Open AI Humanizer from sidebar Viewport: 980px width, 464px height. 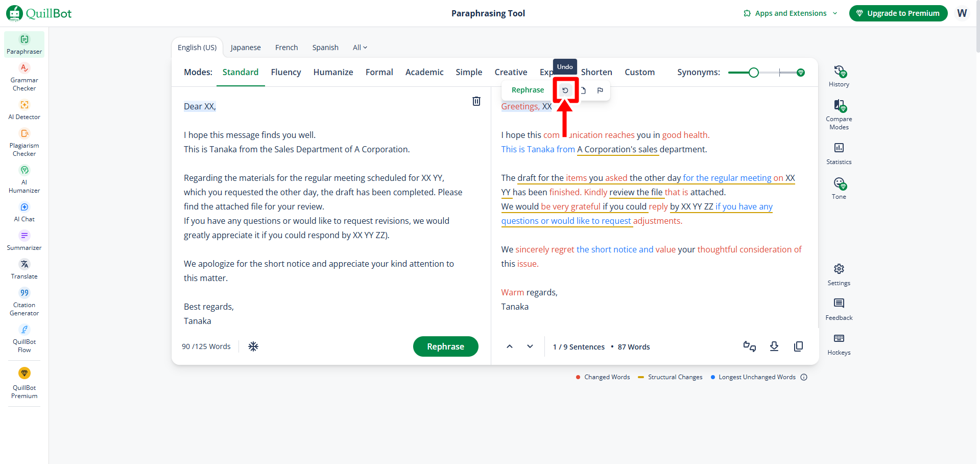click(x=24, y=179)
